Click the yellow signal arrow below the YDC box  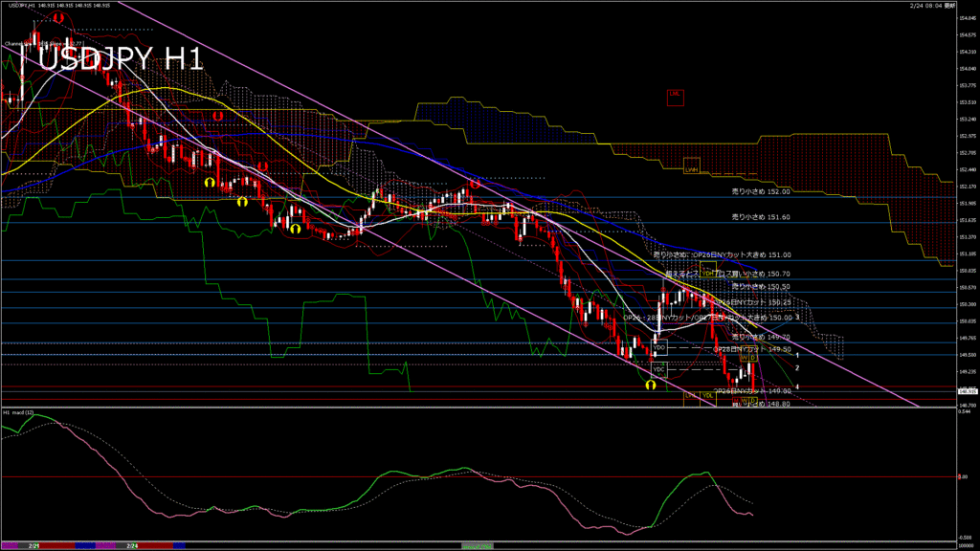(650, 385)
